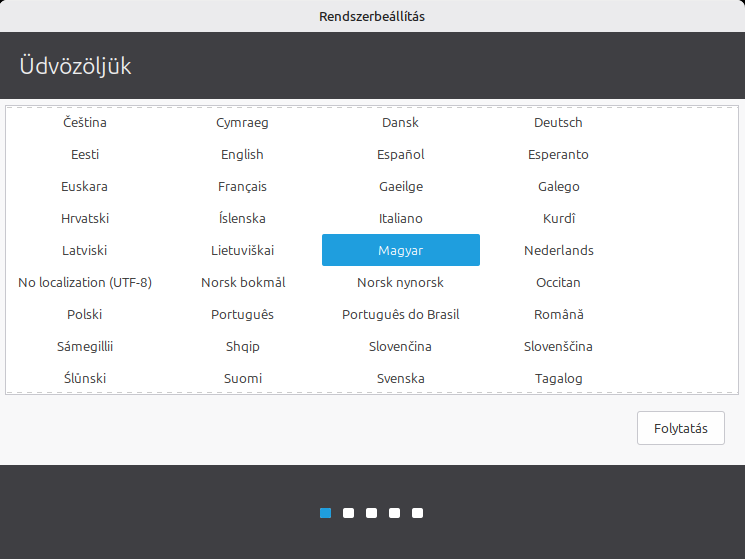Click the Folytatás button
The image size is (745, 559).
[x=680, y=428]
